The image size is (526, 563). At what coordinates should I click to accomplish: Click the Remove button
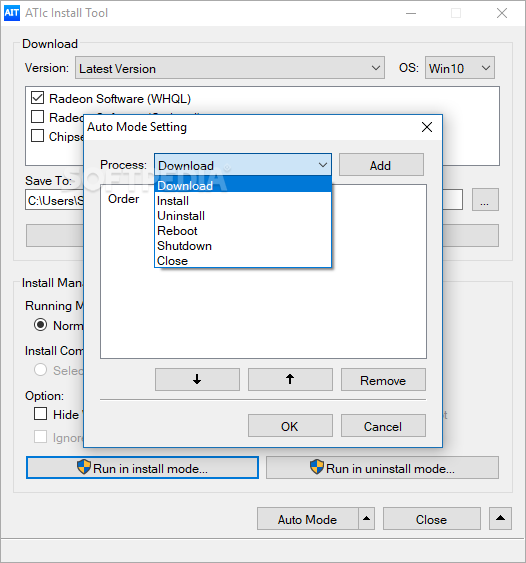[x=383, y=379]
